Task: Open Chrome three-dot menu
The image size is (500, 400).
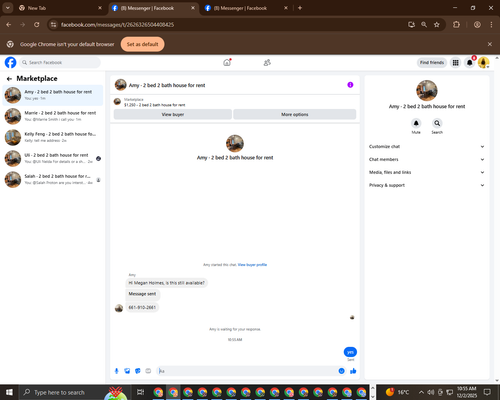Action: [491, 25]
